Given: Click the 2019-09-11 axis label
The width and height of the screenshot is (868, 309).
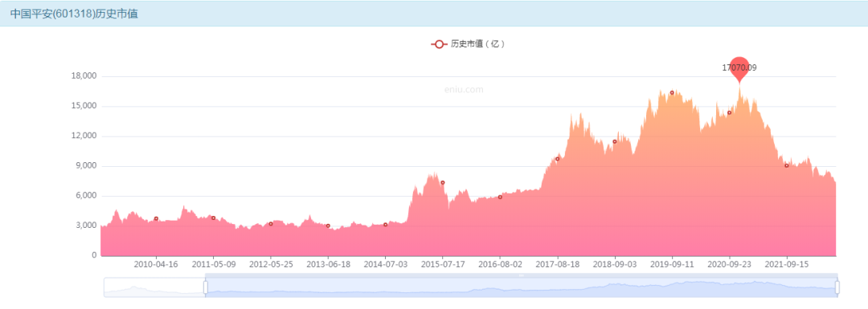Looking at the screenshot, I should (672, 265).
